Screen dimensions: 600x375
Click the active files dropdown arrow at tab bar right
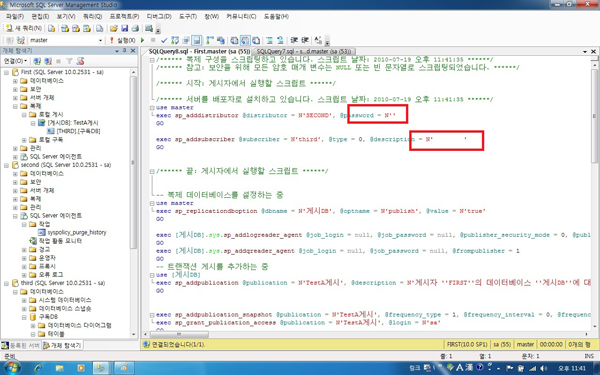[585, 51]
